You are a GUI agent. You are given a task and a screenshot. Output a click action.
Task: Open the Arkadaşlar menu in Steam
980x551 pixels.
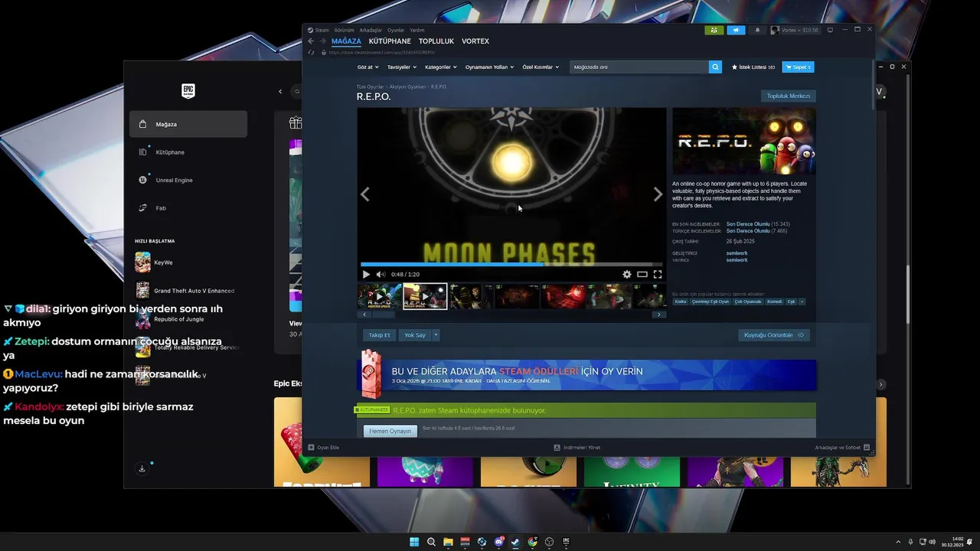pyautogui.click(x=371, y=30)
